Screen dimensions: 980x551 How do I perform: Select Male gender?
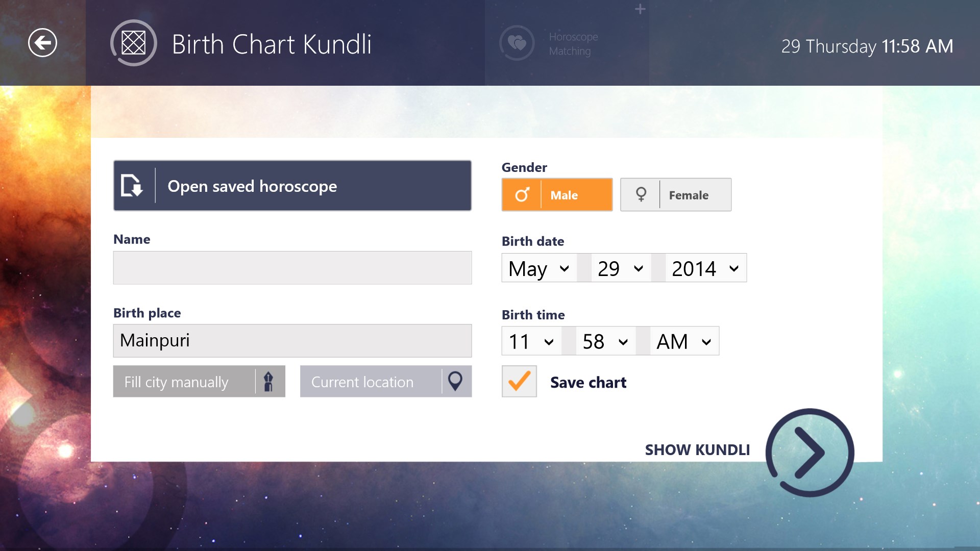(x=557, y=194)
